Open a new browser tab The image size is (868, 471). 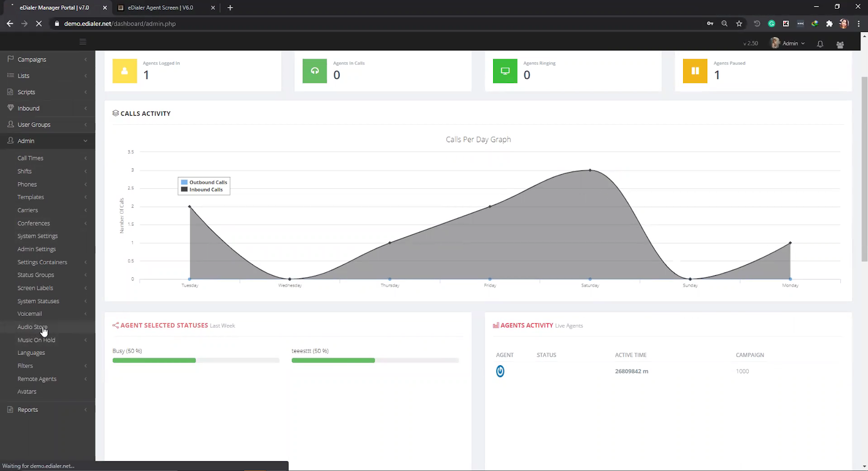point(230,8)
